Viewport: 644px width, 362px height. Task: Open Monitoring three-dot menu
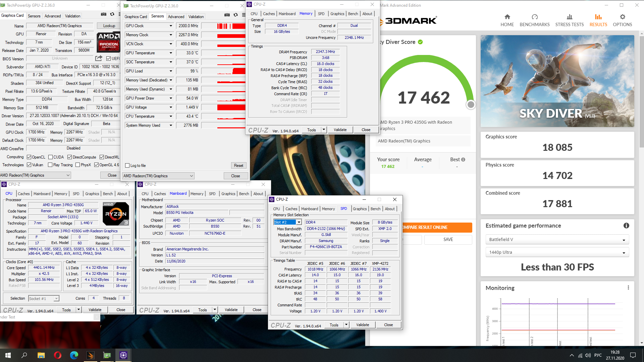[628, 288]
